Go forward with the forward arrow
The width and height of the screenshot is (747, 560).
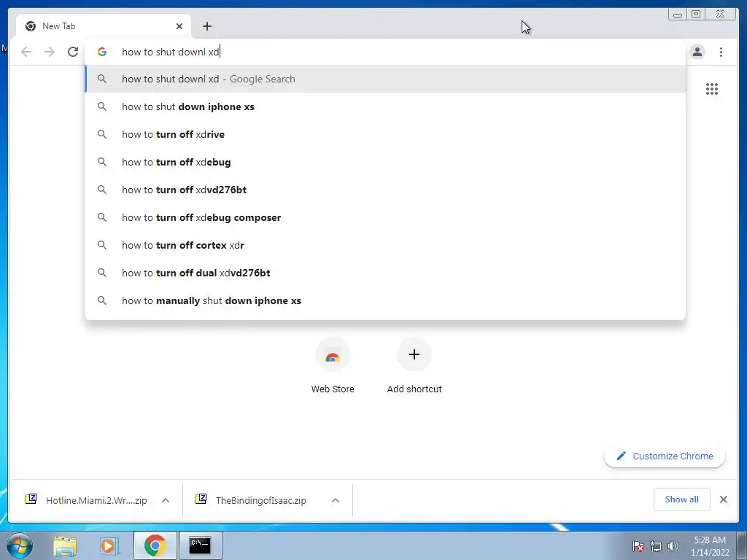pyautogui.click(x=50, y=52)
